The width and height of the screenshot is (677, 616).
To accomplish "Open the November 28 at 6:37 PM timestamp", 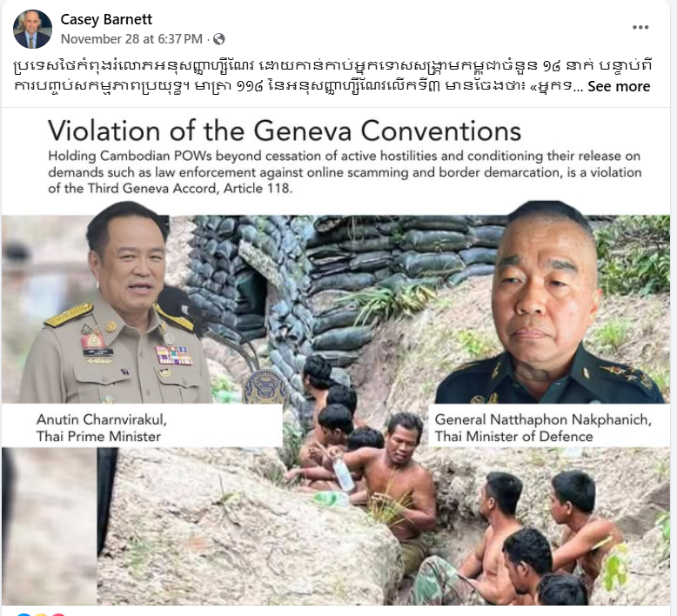I will point(131,39).
